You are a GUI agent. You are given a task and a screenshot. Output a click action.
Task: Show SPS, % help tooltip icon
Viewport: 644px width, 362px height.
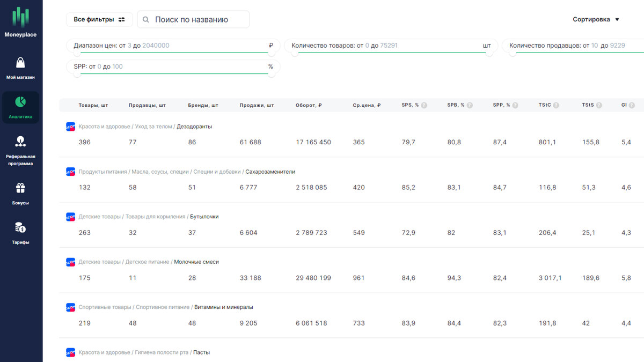point(424,105)
